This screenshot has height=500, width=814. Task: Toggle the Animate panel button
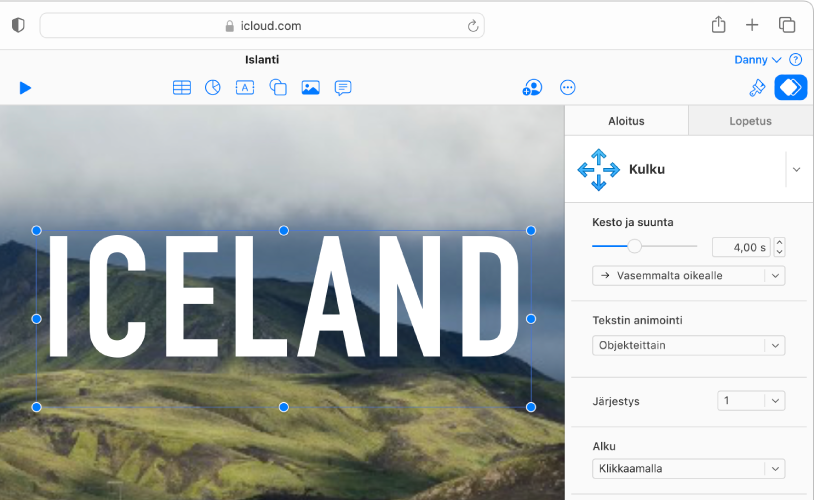(791, 88)
